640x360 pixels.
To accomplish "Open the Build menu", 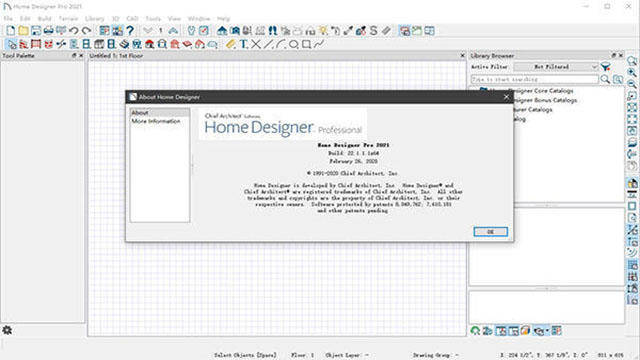I will click(44, 18).
